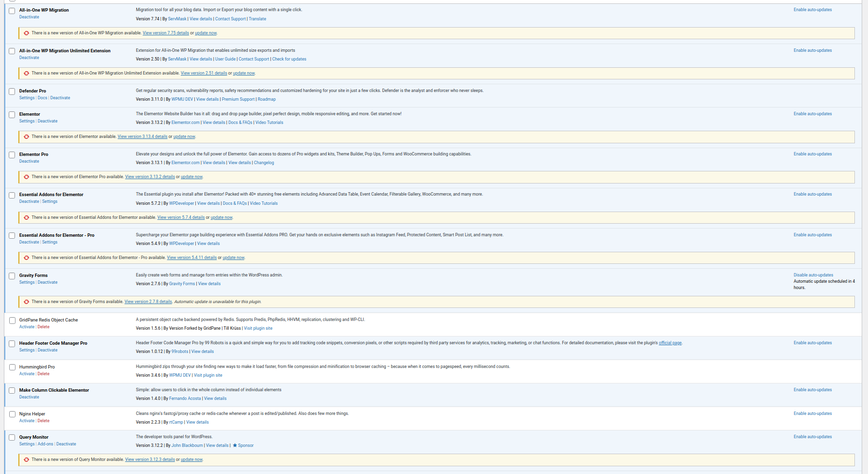Click the update icon in the Gravity Forms notice

point(27,302)
